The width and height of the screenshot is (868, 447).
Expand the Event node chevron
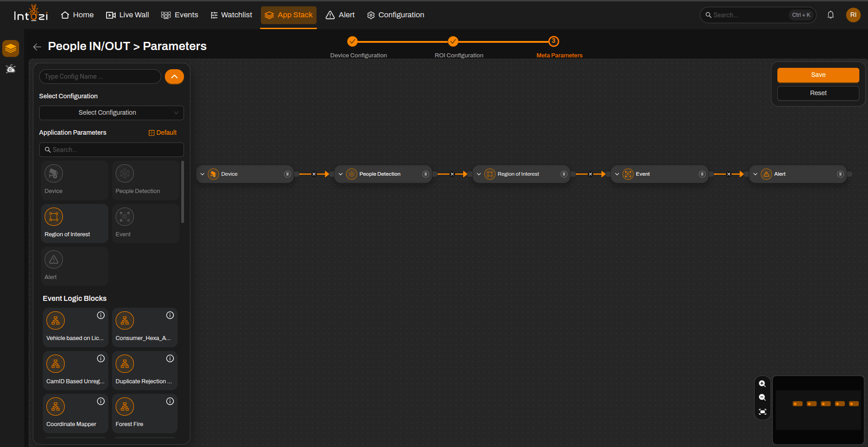click(x=617, y=174)
